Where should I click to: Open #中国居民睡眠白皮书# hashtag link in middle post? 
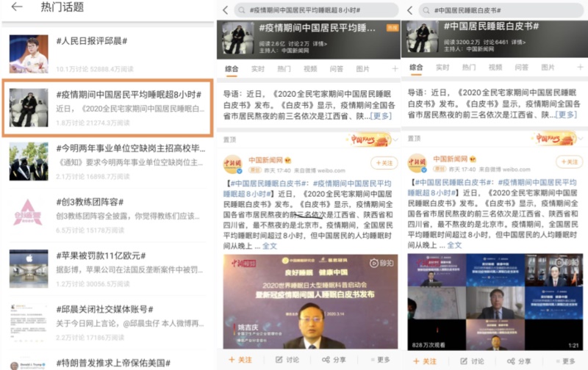click(x=269, y=183)
